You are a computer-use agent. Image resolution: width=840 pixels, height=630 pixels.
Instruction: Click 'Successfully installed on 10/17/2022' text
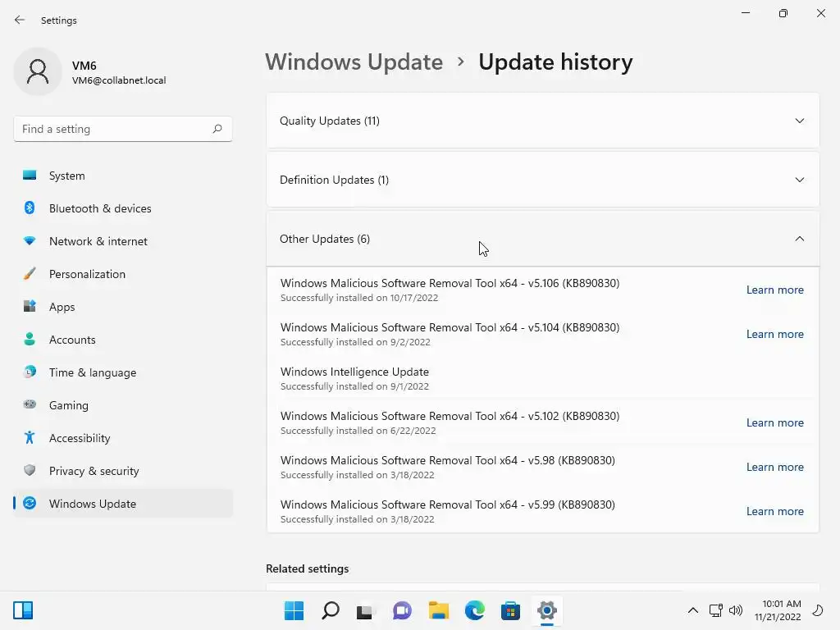pos(359,298)
